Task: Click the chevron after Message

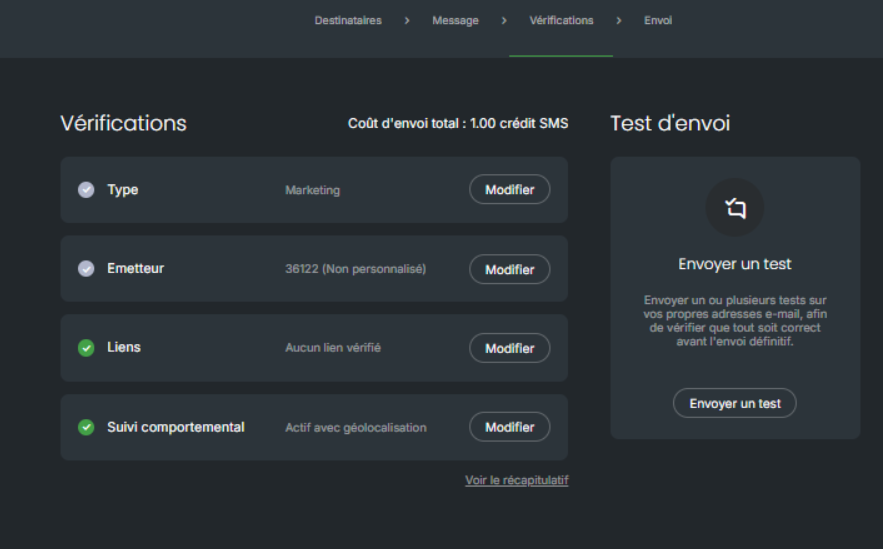Action: coord(504,20)
